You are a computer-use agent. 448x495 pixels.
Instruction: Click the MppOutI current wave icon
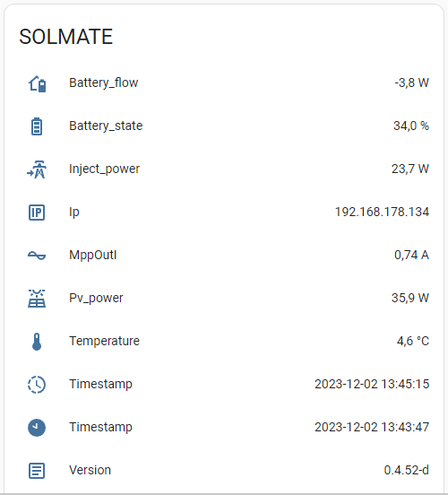[x=37, y=256]
